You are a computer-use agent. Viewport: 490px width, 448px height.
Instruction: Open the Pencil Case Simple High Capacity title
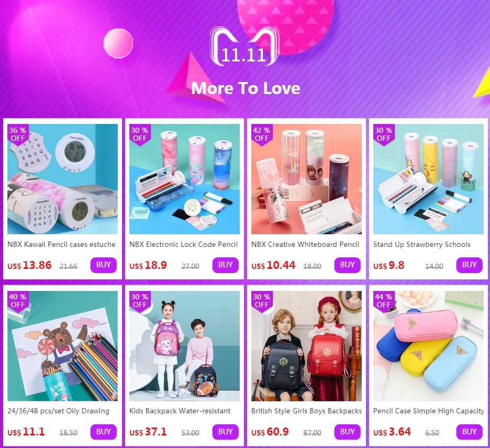pyautogui.click(x=428, y=411)
